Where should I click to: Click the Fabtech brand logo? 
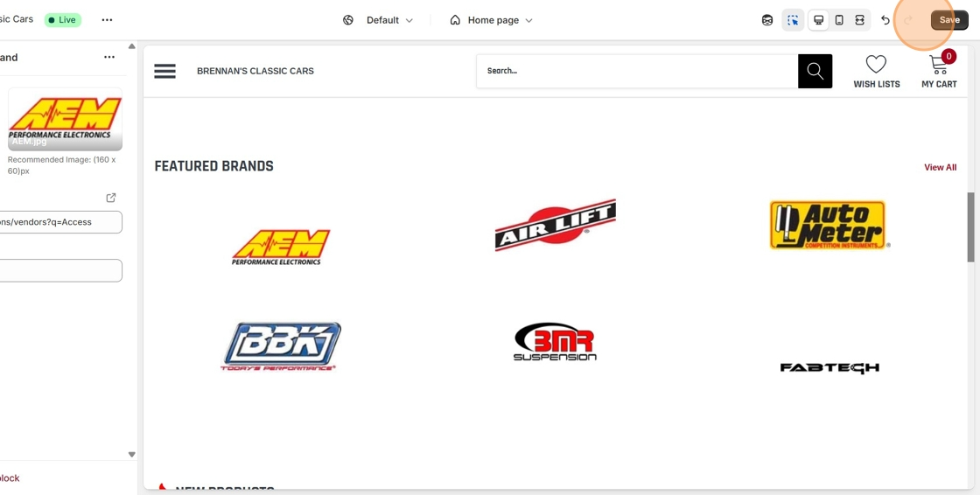click(829, 367)
